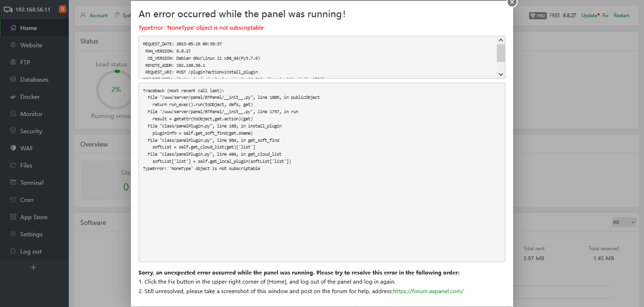Click the Databases icon
644x307 pixels.
tap(13, 79)
